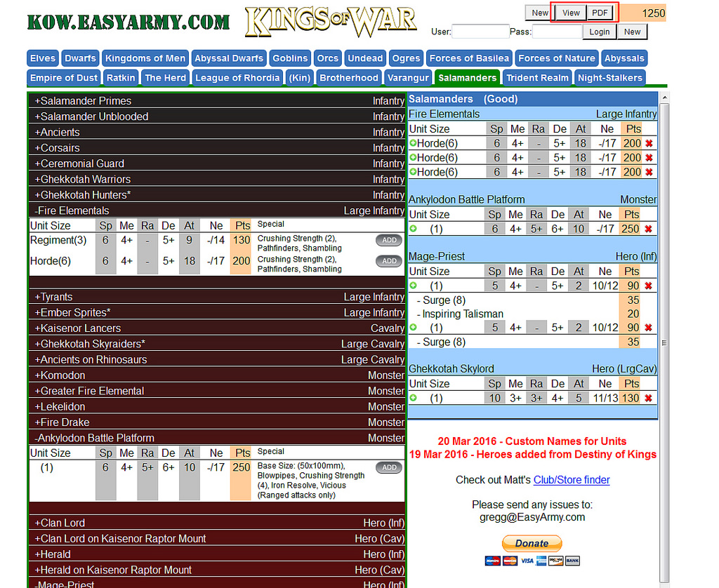Switch to the Undead army tab
Screen dimensions: 719x588
365,58
